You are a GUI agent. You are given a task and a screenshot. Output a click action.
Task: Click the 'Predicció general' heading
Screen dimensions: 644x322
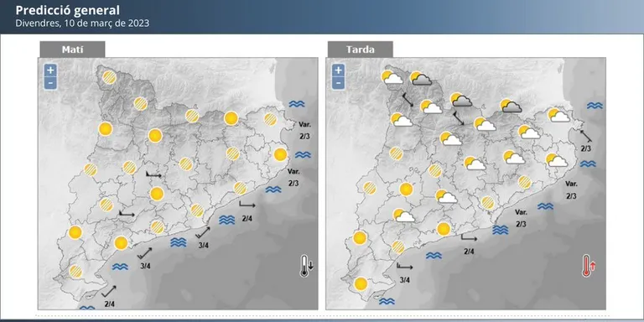[x=68, y=10]
